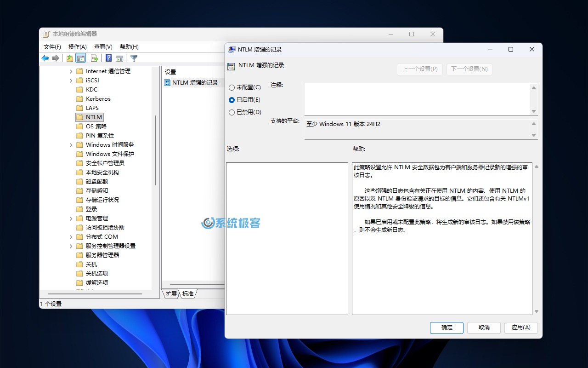The height and width of the screenshot is (368, 588).
Task: Click the policy icon beside NTLM 增强的记录 in list
Action: (x=167, y=83)
